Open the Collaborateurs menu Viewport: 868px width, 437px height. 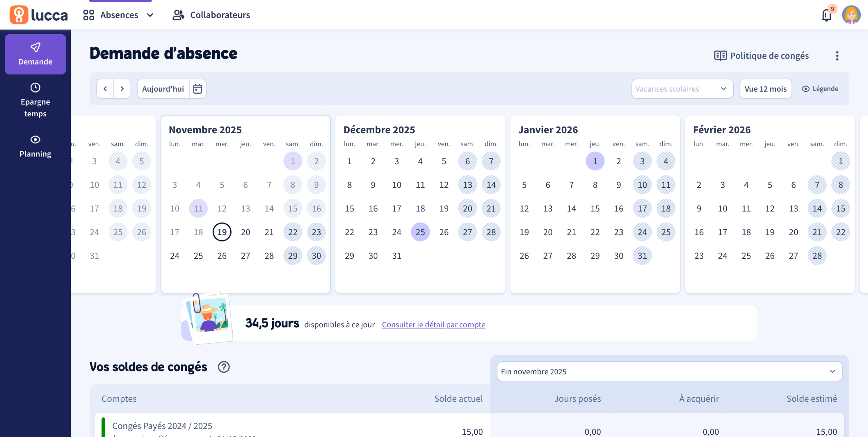(x=211, y=15)
